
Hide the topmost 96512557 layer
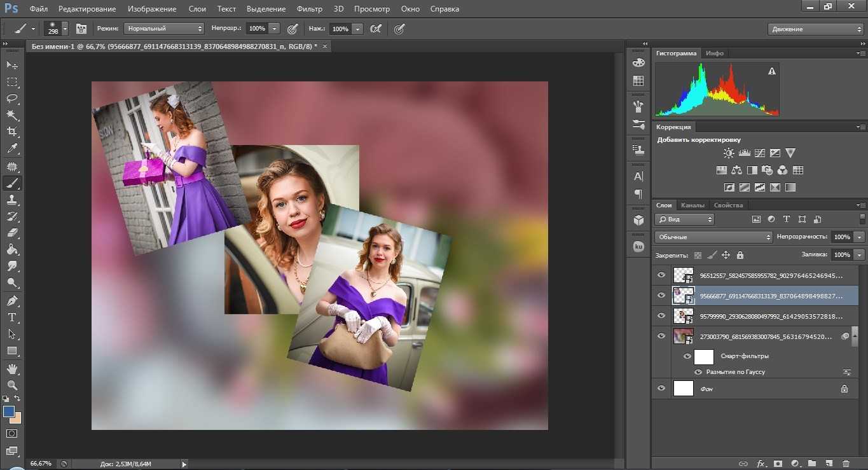(x=661, y=275)
